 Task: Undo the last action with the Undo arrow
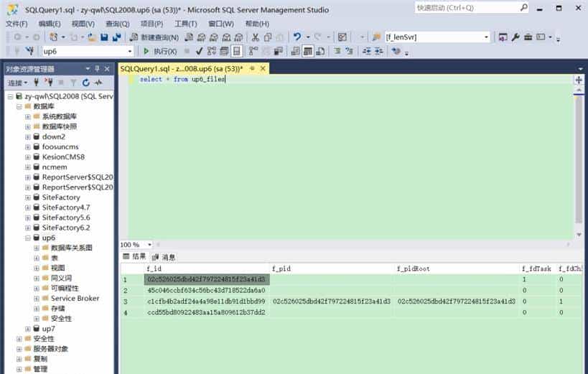click(297, 37)
